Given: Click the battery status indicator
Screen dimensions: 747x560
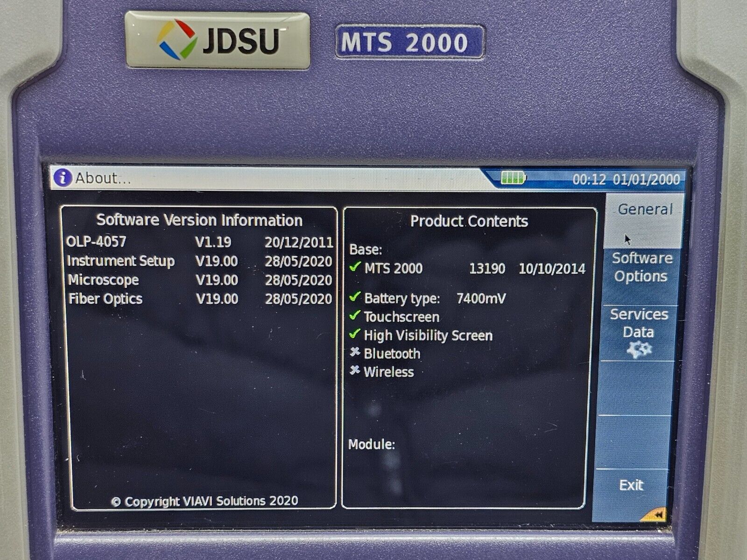Looking at the screenshot, I should [513, 177].
